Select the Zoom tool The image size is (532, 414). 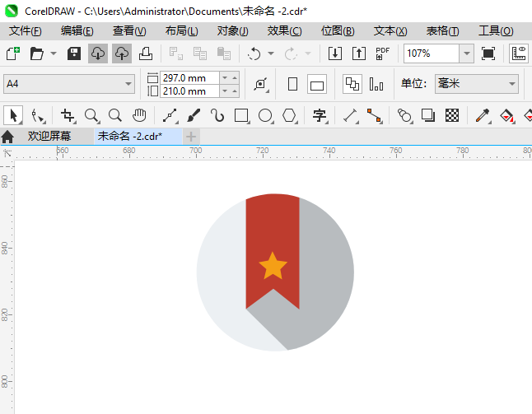click(x=91, y=115)
